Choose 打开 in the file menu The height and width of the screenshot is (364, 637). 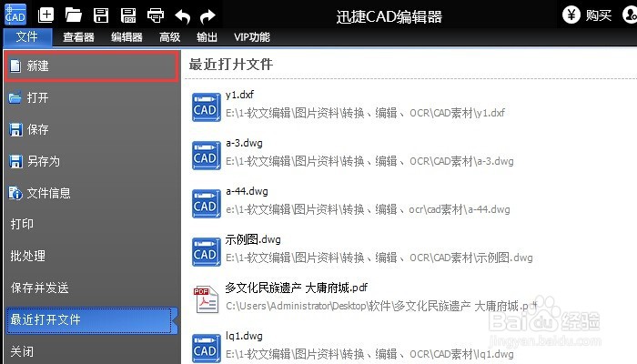coord(92,98)
